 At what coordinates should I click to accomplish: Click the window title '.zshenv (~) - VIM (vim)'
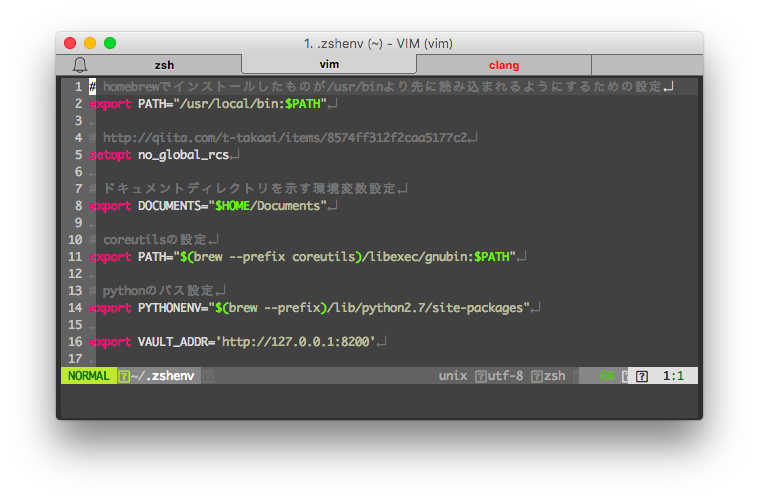(385, 44)
